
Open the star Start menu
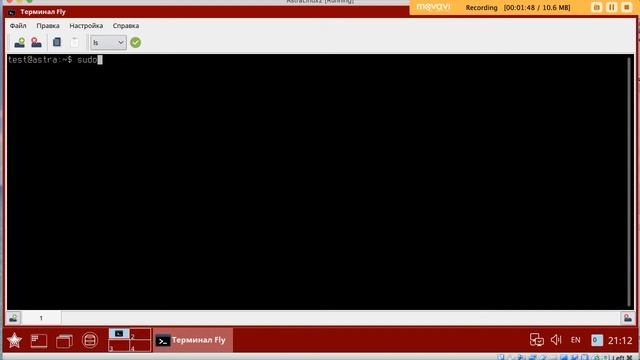click(14, 340)
